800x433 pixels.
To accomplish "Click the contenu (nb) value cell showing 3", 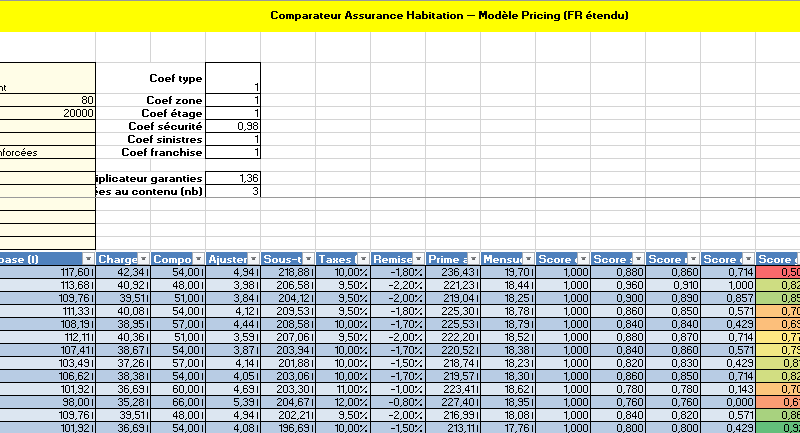I will pos(233,190).
